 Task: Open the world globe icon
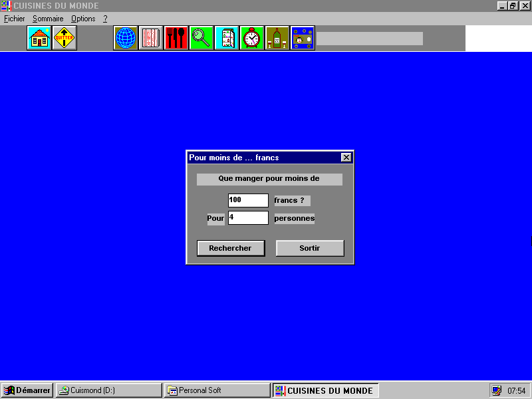(126, 38)
